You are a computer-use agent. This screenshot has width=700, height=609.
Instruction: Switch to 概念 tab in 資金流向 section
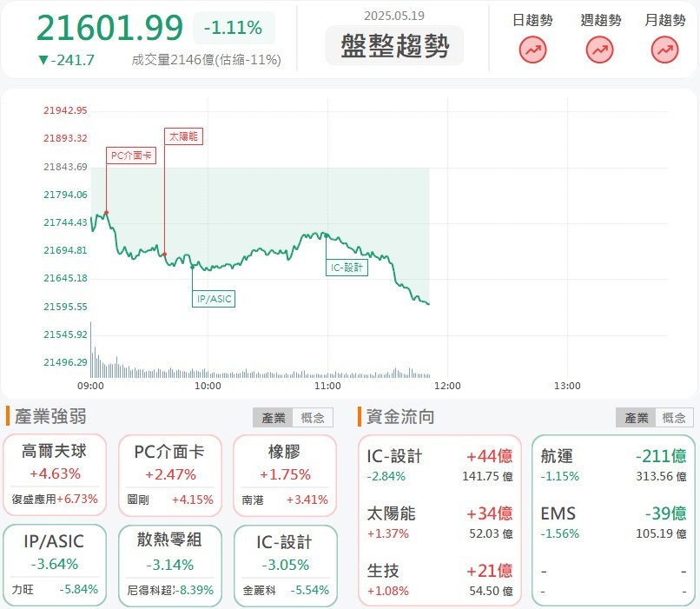point(674,418)
